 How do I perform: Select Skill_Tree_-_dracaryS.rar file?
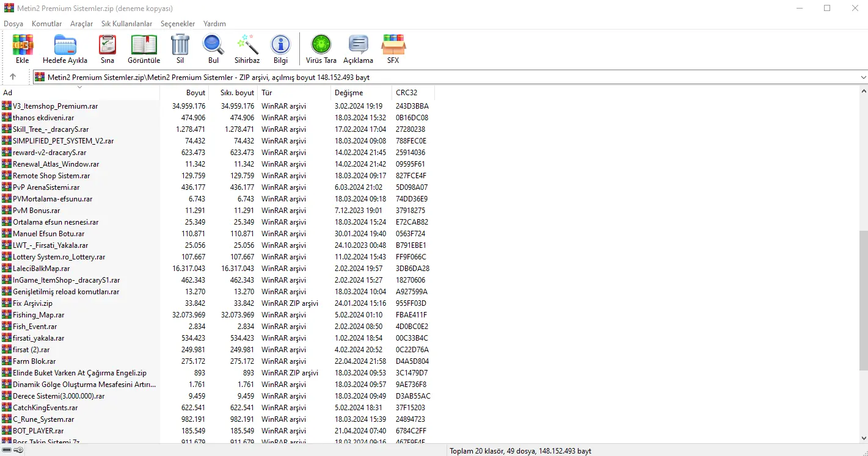pyautogui.click(x=51, y=129)
